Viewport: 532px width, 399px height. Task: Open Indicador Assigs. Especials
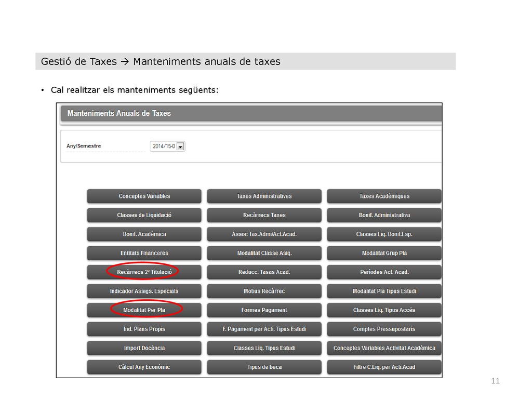144,291
